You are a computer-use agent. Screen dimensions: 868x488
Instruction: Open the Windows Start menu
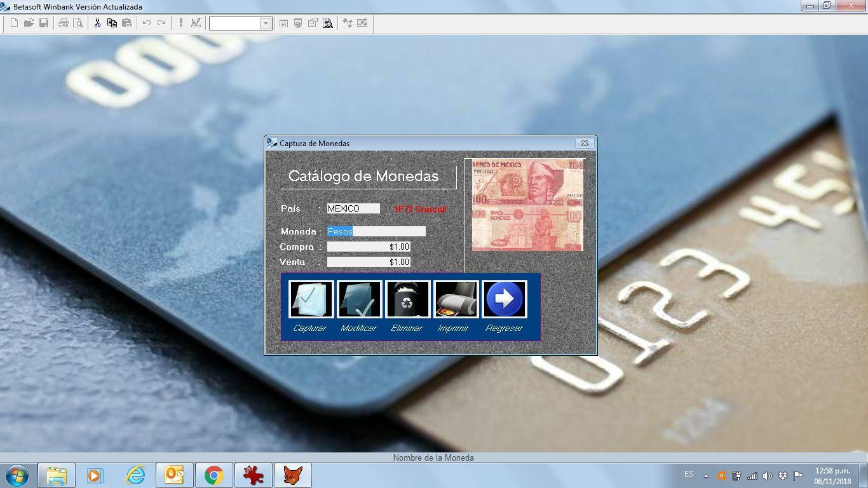[x=17, y=475]
